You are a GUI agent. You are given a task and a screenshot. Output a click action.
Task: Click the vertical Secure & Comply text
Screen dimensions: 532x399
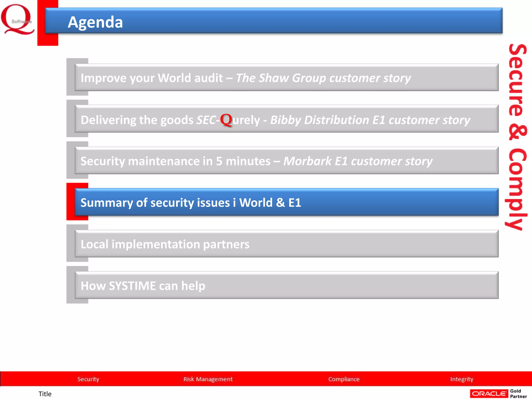pos(516,137)
